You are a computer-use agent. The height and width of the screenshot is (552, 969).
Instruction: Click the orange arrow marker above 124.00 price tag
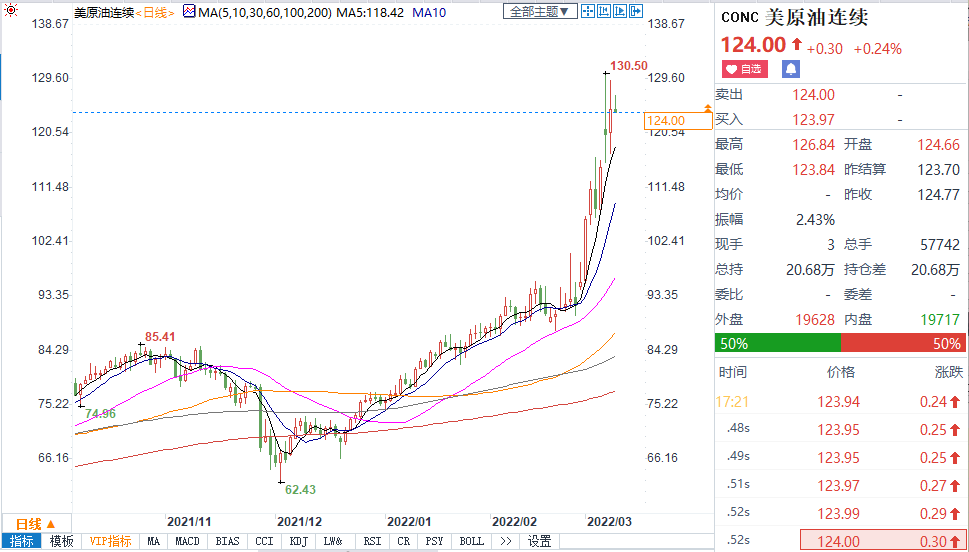(708, 106)
